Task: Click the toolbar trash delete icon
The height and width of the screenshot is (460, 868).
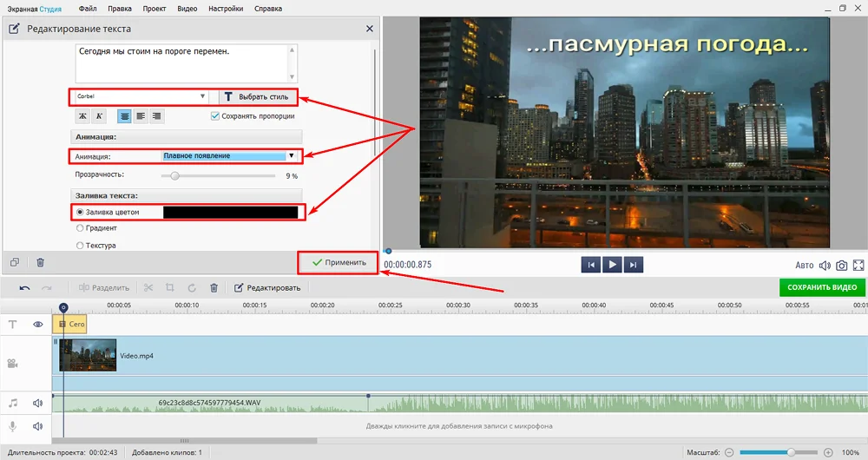Action: coord(214,288)
